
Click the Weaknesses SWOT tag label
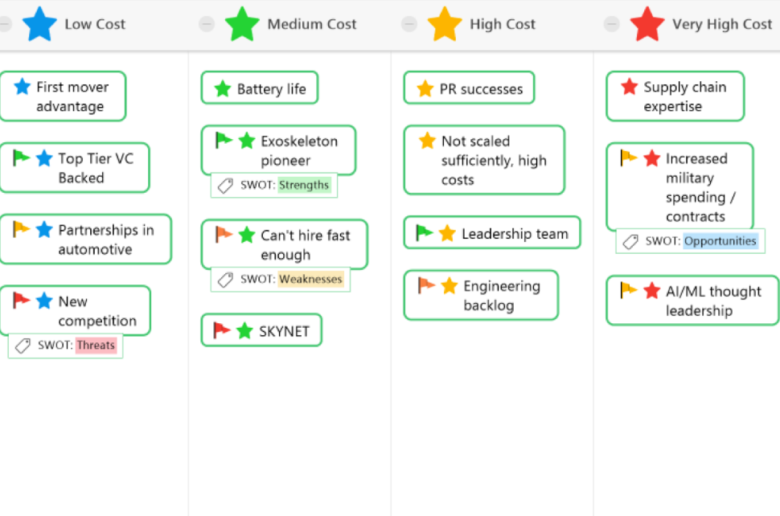(x=310, y=279)
